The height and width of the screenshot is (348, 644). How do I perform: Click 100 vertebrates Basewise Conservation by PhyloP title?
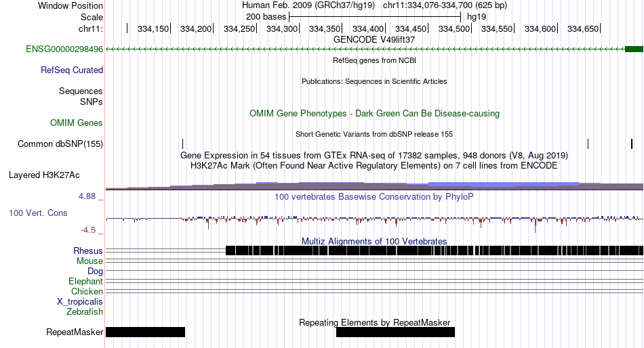point(374,197)
